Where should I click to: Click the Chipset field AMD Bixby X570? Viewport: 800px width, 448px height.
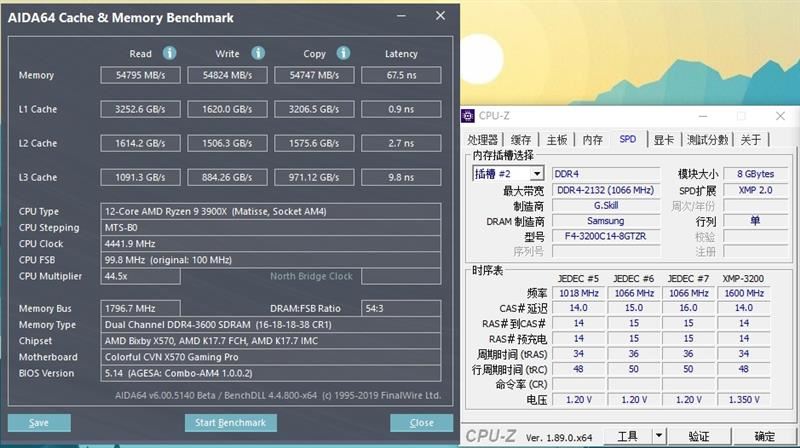pos(270,341)
